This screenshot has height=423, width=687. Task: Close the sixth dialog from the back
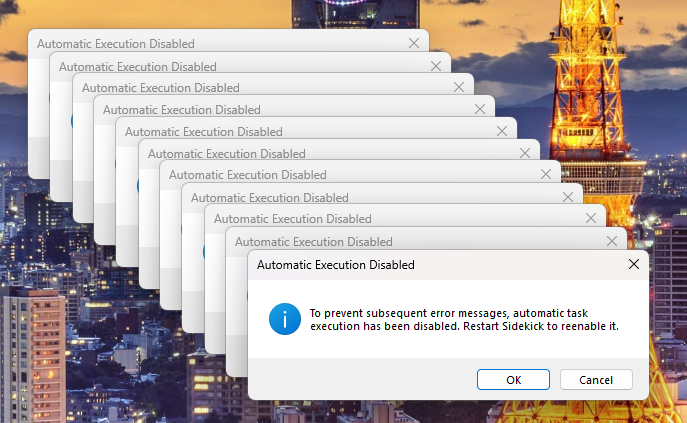[524, 154]
